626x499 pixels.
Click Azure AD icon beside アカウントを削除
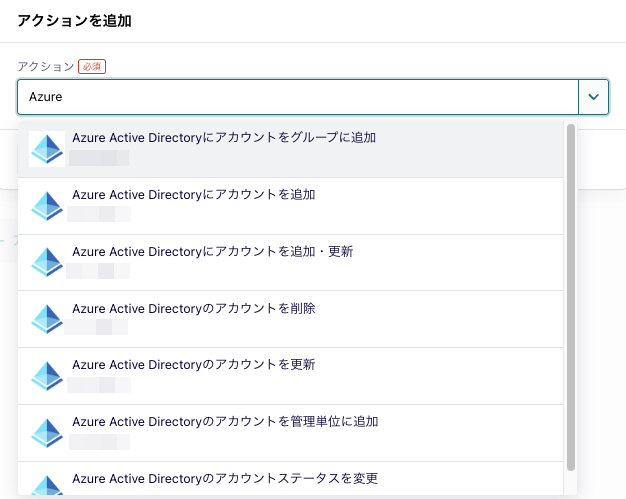tap(47, 319)
